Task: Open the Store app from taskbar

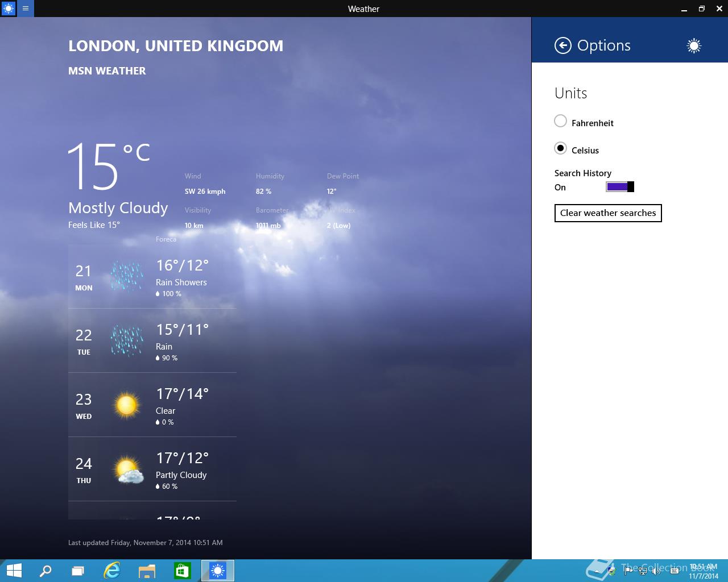Action: coord(182,571)
